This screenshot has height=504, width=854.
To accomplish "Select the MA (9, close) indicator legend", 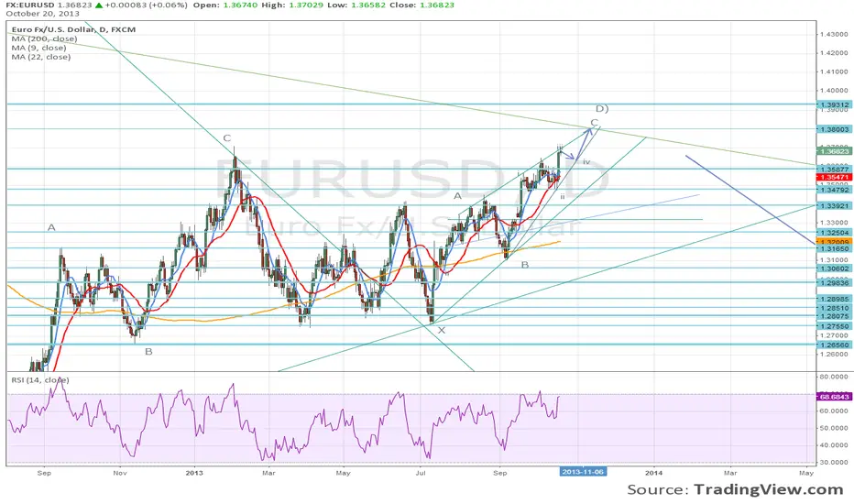I will (38, 48).
